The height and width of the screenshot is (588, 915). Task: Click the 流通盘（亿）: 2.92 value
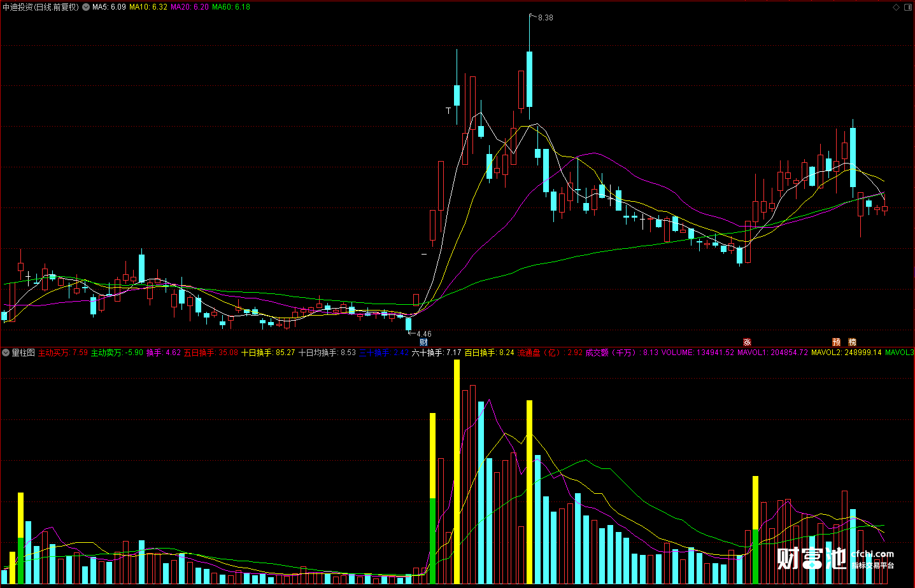[x=550, y=353]
